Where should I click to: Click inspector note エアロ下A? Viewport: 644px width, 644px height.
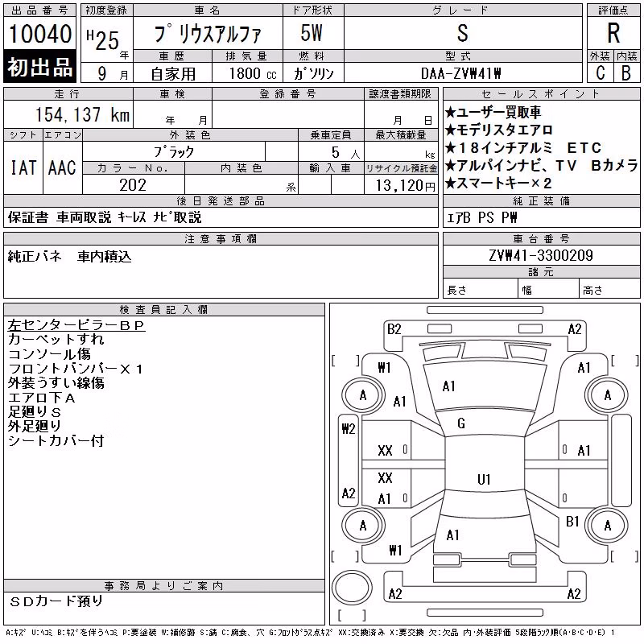[x=42, y=397]
